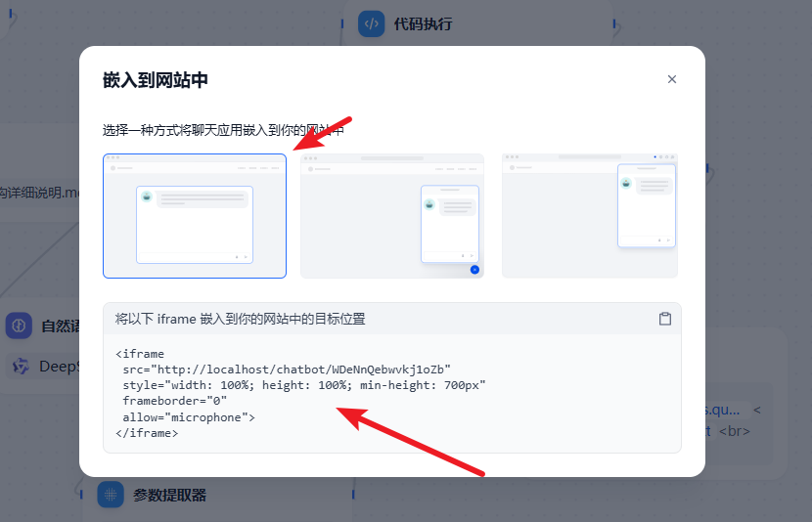
Task: Copy the iframe embed code via clipboard icon
Action: pyautogui.click(x=665, y=319)
